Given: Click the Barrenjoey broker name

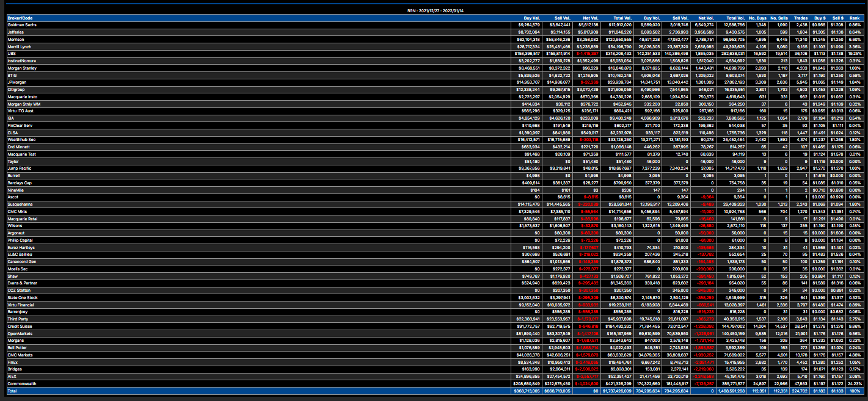Looking at the screenshot, I should point(18,313).
